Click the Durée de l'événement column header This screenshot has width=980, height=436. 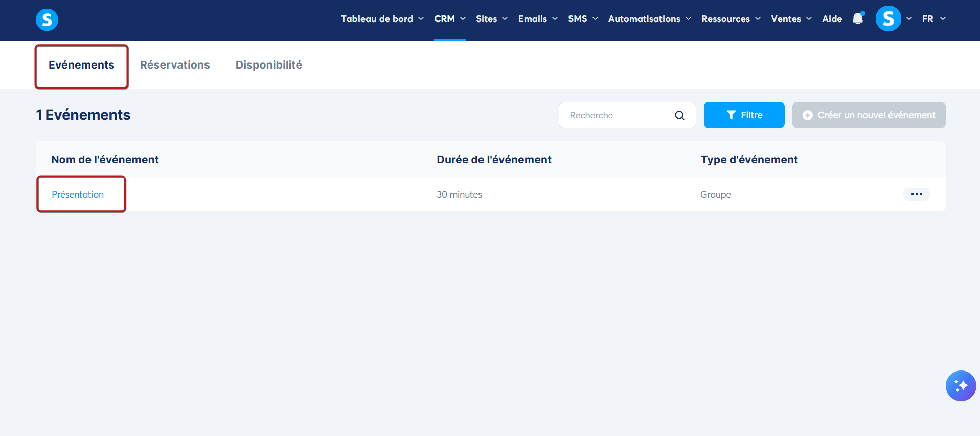[x=494, y=160]
